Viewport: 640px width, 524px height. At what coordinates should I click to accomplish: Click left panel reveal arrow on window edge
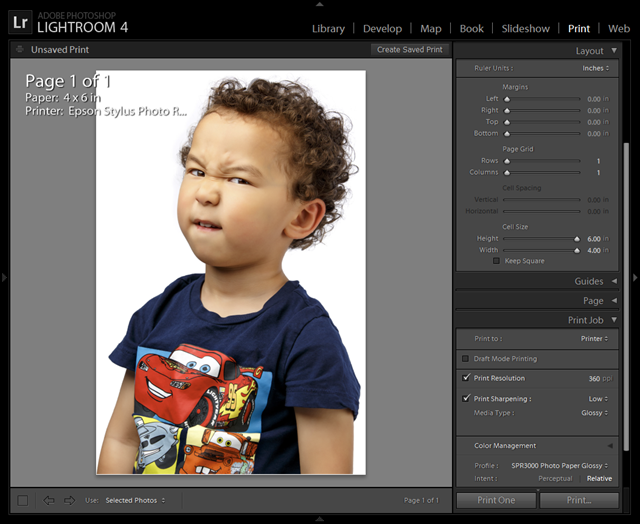point(4,278)
